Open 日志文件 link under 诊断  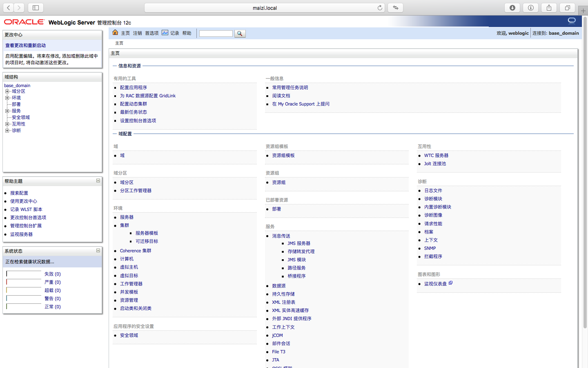433,191
